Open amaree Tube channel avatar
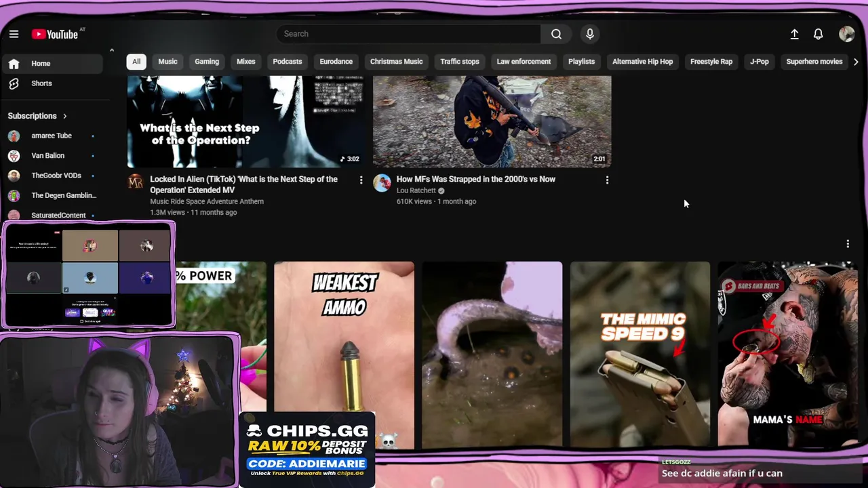The image size is (868, 488). 14,136
